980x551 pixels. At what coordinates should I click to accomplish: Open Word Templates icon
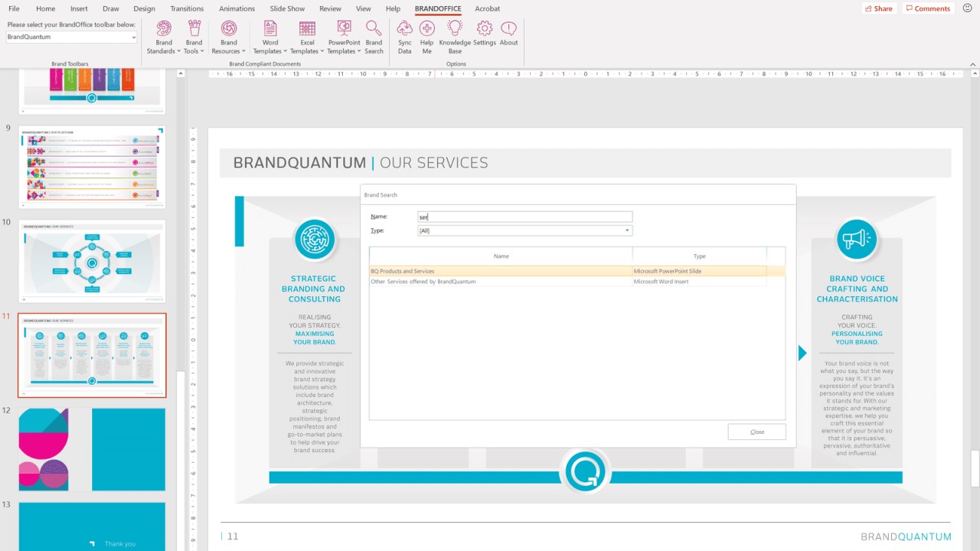coord(270,28)
